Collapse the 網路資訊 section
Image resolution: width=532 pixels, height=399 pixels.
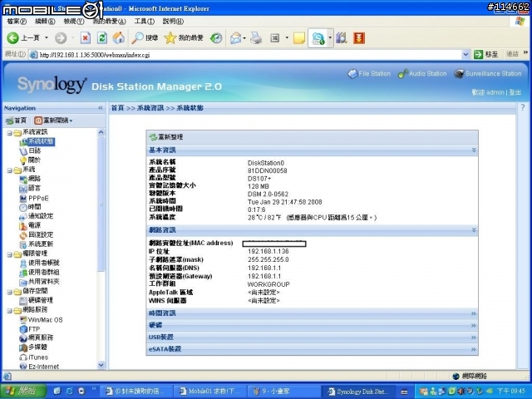474,230
